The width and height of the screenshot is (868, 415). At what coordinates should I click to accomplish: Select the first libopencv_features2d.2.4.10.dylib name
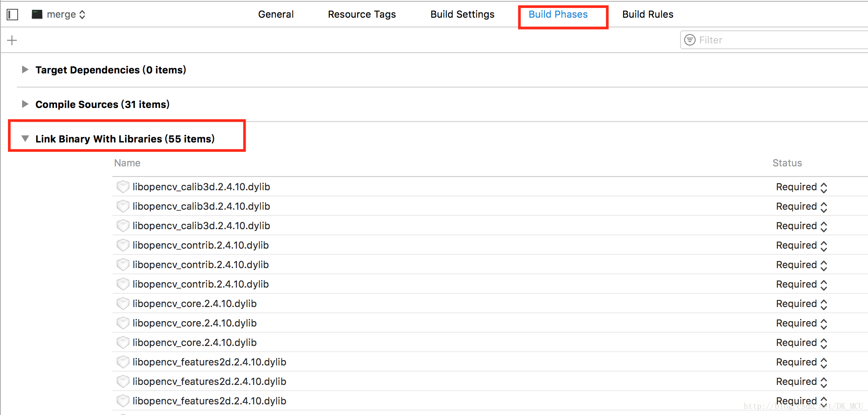[209, 362]
